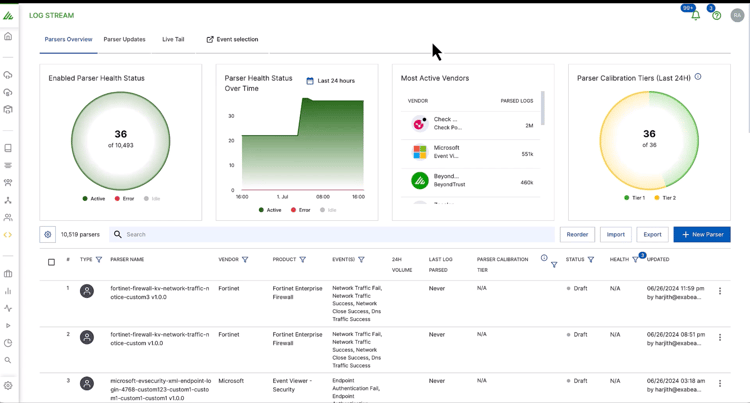Click the page vertical scrollbar at right edge
Viewport: 750px width, 403px height.
748,67
